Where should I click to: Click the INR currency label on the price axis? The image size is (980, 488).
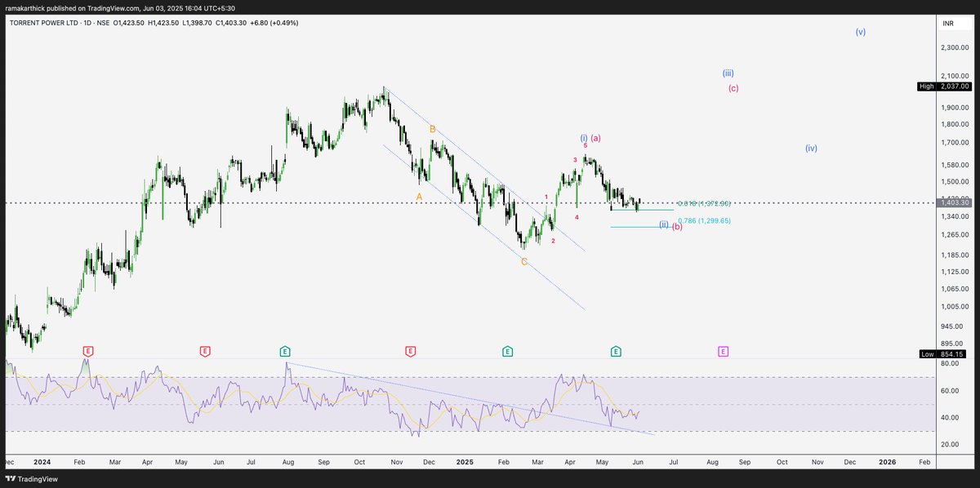948,24
